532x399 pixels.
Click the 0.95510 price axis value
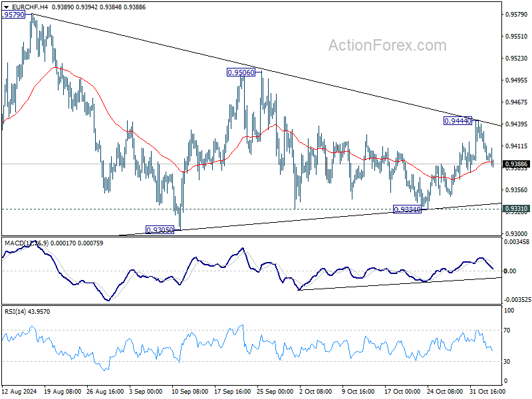(517, 37)
